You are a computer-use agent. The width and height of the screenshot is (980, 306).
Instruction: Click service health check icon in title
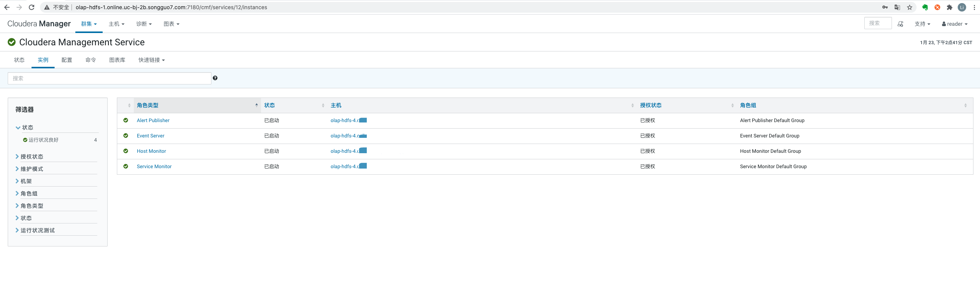click(x=12, y=42)
